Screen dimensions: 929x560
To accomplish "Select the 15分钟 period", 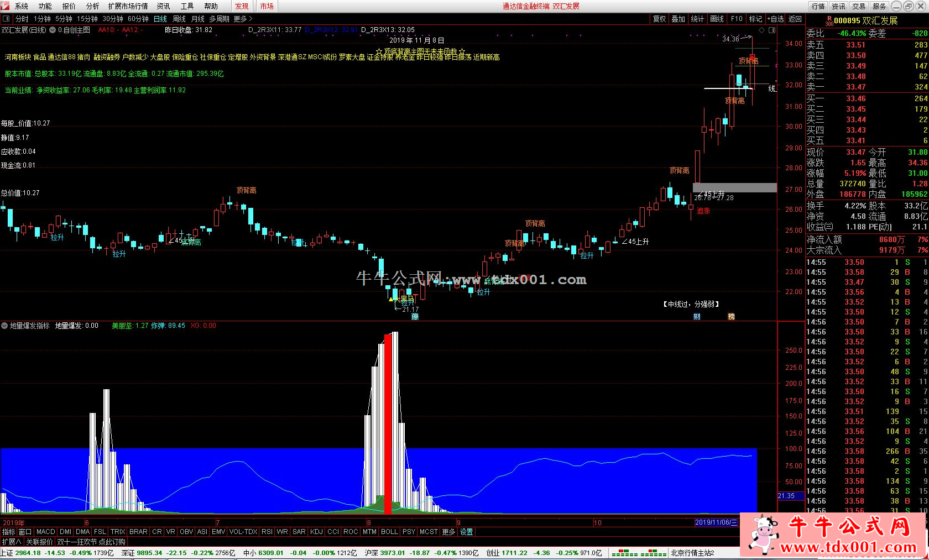I will coord(87,19).
